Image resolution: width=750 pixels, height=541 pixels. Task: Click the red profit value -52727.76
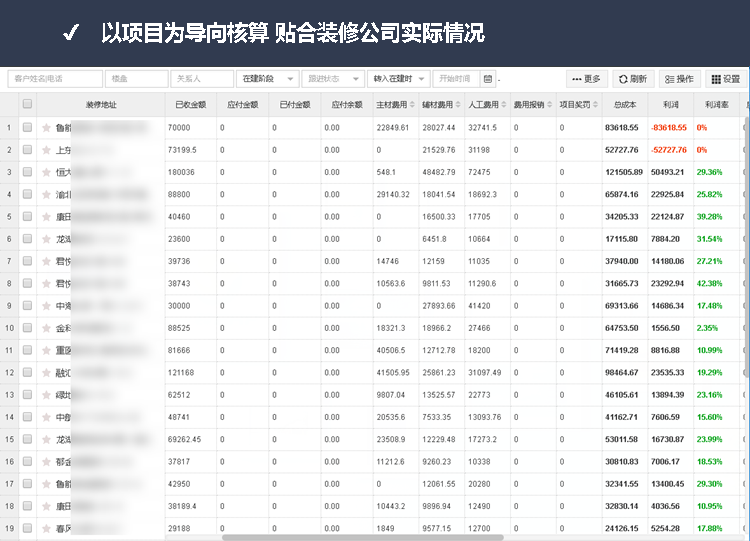(x=669, y=150)
